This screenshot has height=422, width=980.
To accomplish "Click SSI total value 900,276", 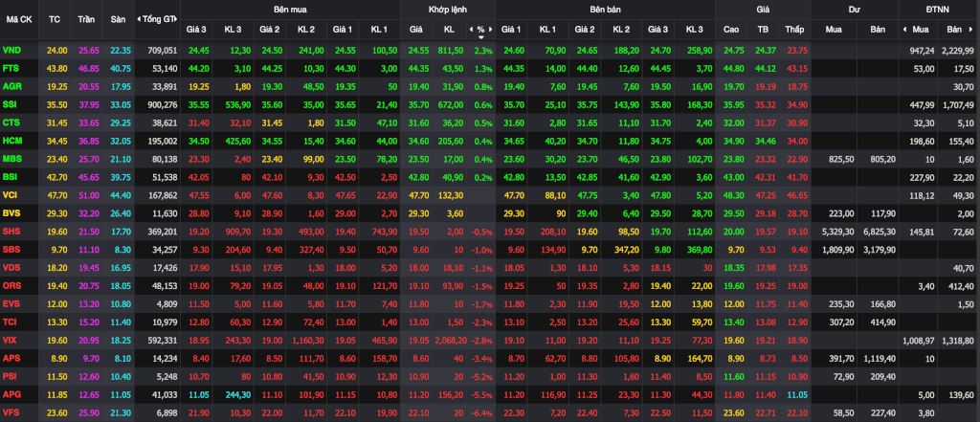I will pyautogui.click(x=163, y=104).
